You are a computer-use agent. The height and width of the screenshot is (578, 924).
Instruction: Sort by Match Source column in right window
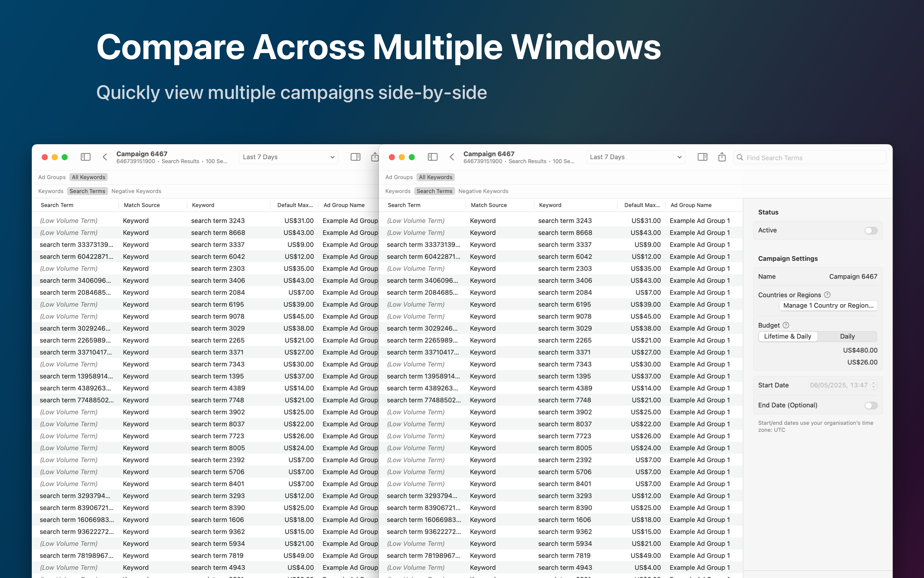point(489,205)
